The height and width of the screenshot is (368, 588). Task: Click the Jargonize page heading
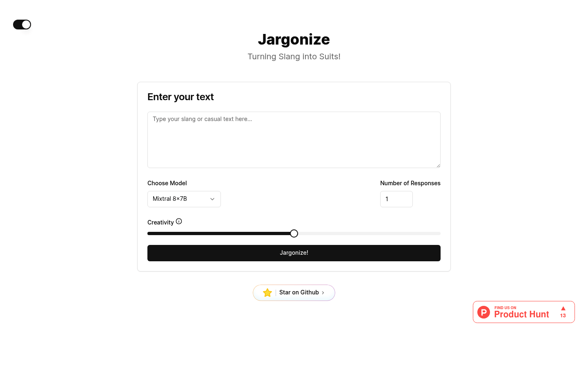[294, 40]
